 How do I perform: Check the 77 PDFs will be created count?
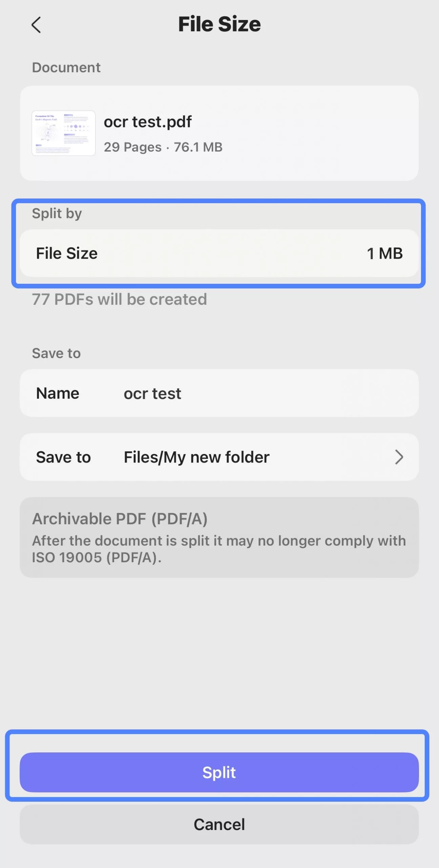[119, 299]
